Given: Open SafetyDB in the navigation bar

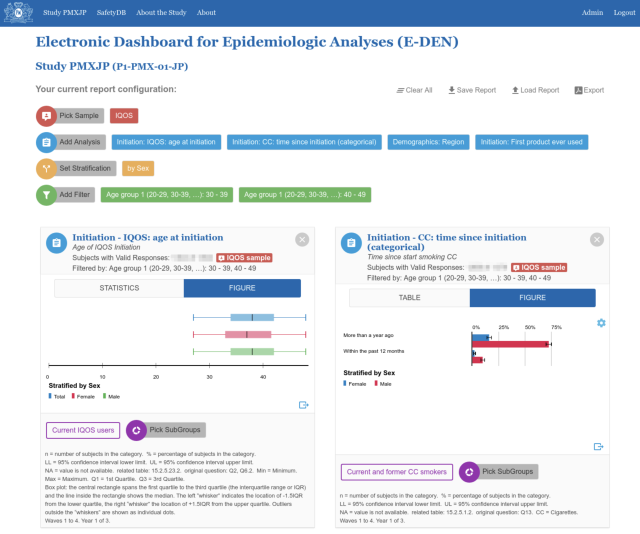Looking at the screenshot, I should click(x=118, y=12).
